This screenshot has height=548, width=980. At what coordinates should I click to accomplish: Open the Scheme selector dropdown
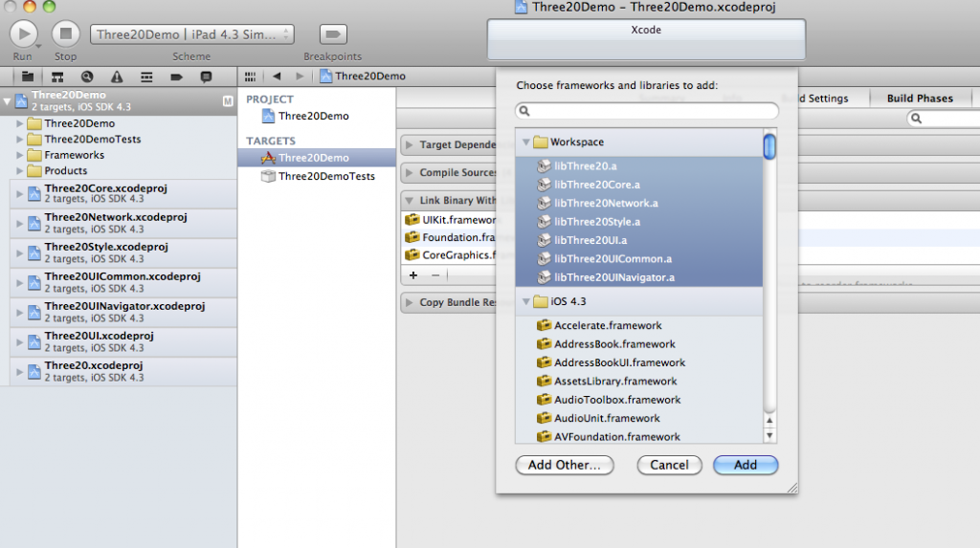tap(191, 34)
